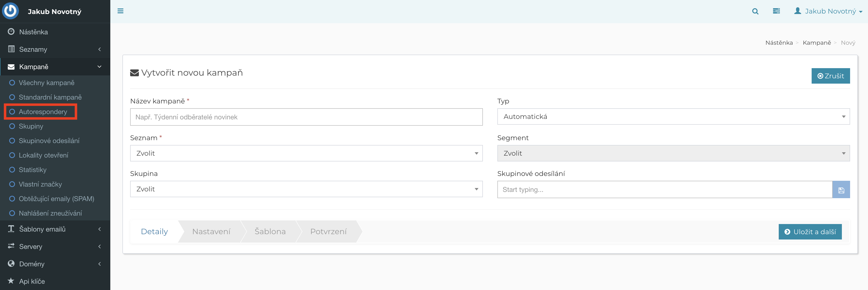
Task: Click the circle icon beside Skupiny
Action: [12, 126]
